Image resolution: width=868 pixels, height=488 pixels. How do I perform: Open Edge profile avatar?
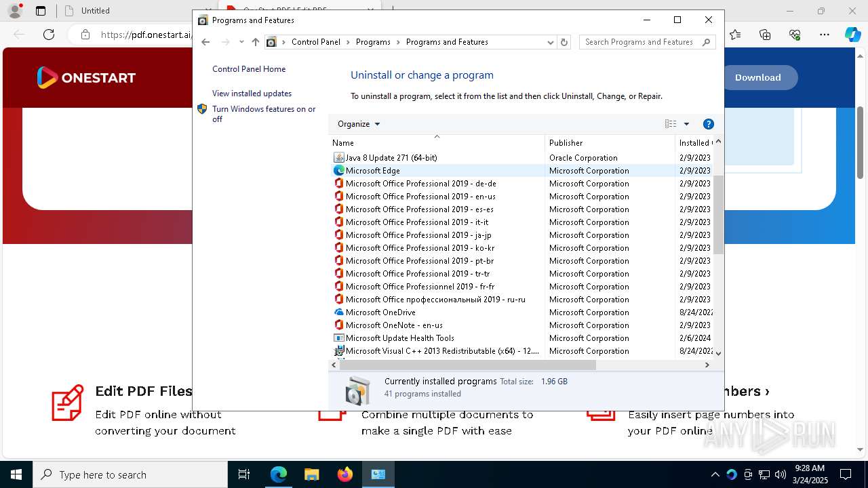coord(15,11)
